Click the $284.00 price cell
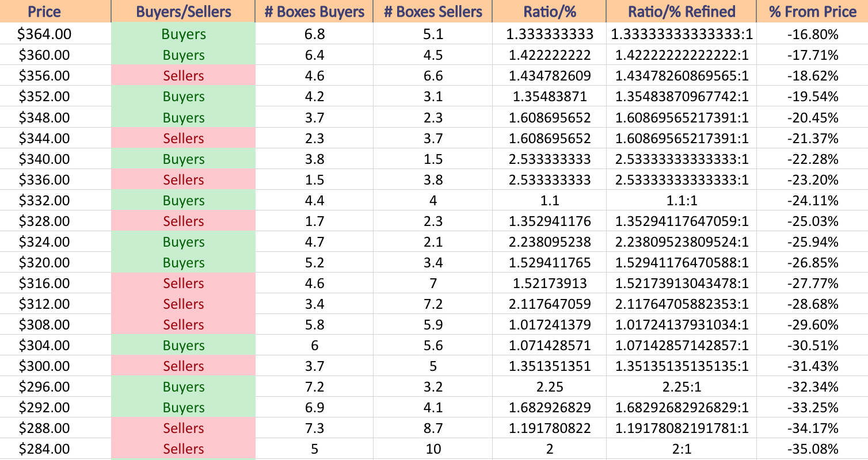The height and width of the screenshot is (460, 868). 55,448
